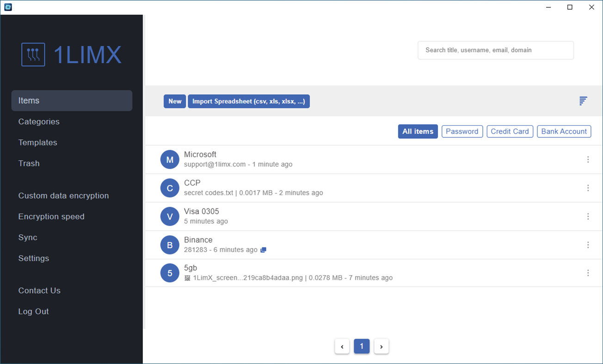
Task: Switch to the Password filter tab
Action: (462, 131)
